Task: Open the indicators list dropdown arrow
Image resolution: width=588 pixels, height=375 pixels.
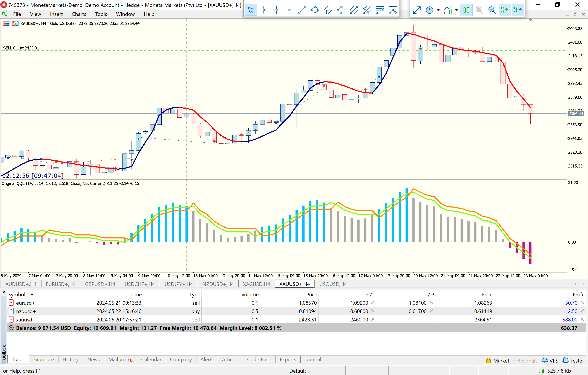Action: pos(456,10)
